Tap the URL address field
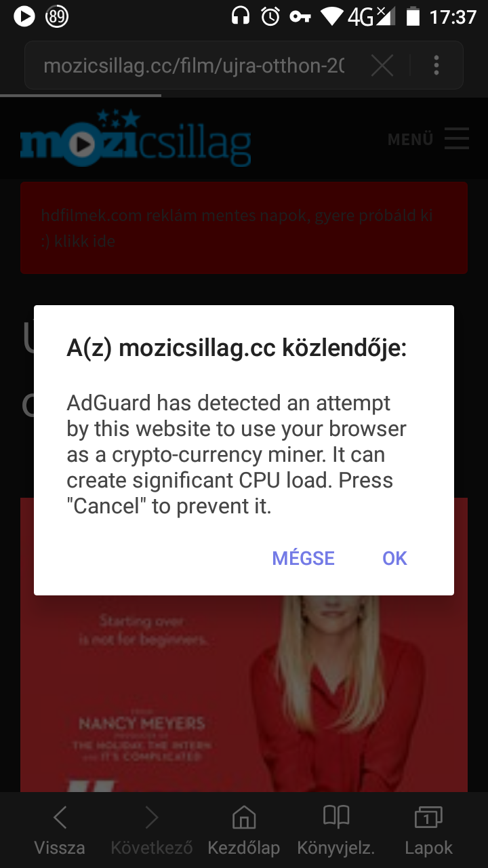The width and height of the screenshot is (488, 868). click(x=194, y=66)
